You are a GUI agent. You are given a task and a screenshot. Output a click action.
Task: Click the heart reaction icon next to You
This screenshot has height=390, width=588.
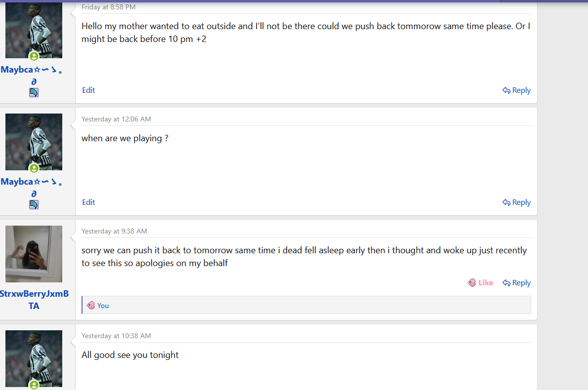(x=91, y=305)
